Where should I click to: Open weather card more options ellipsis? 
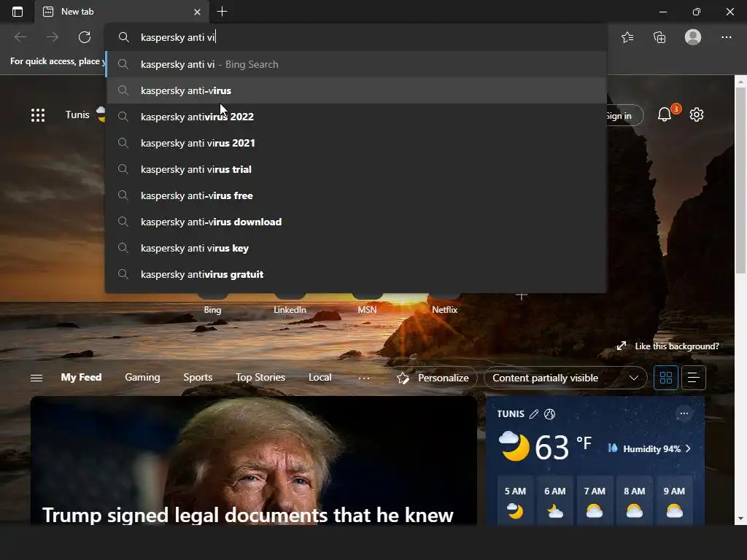(x=684, y=413)
